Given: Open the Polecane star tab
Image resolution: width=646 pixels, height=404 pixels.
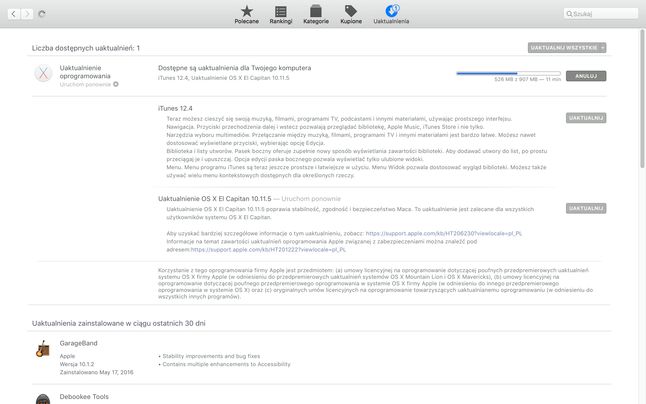Looking at the screenshot, I should pos(247,14).
